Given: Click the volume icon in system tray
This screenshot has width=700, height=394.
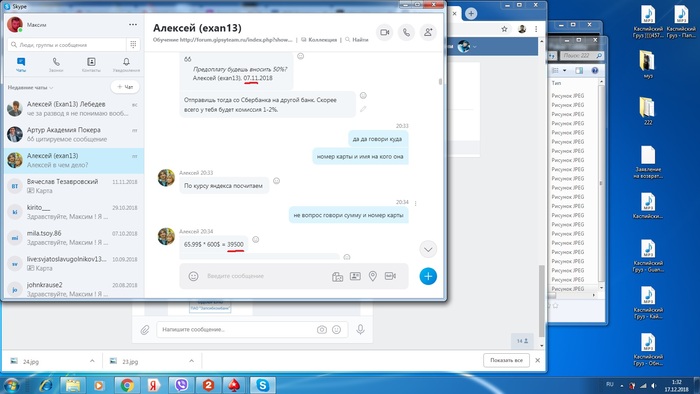Looking at the screenshot, I should [654, 385].
